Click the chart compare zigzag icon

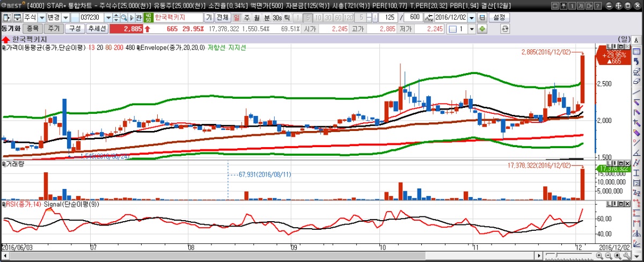coord(428,17)
